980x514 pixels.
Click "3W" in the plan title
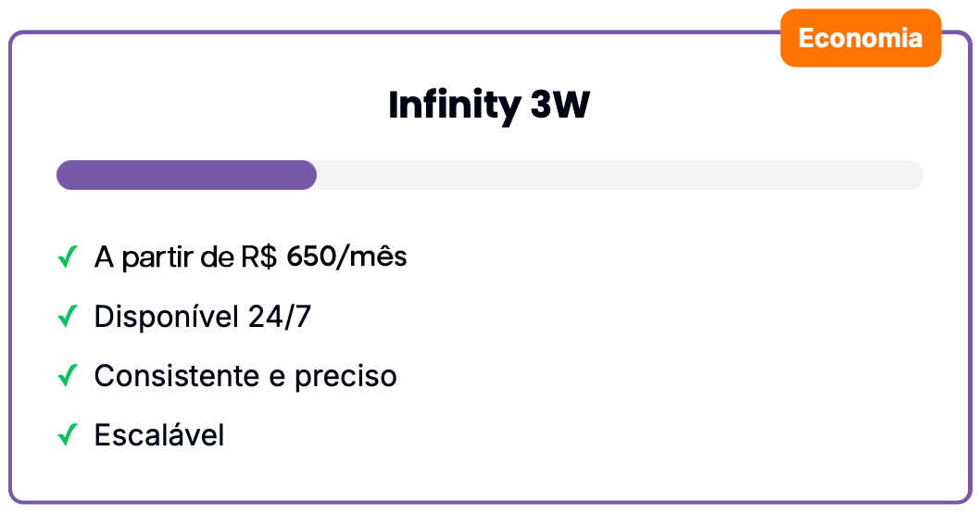pyautogui.click(x=559, y=106)
